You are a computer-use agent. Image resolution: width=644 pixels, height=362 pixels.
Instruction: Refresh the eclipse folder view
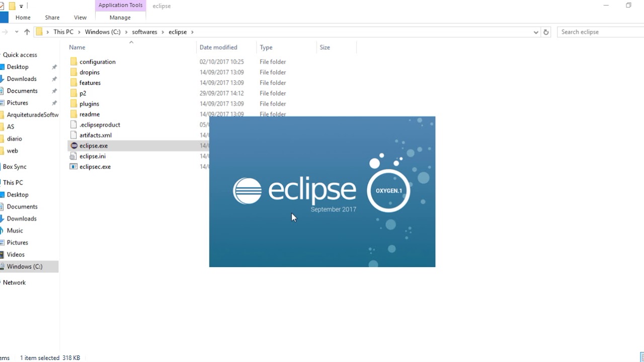pyautogui.click(x=546, y=32)
